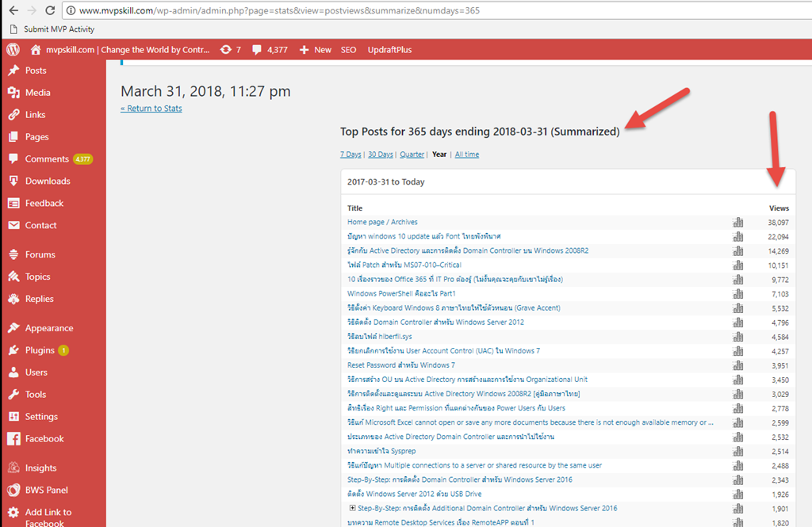The width and height of the screenshot is (812, 527).
Task: Click the Posts pushpin icon
Action: (14, 71)
